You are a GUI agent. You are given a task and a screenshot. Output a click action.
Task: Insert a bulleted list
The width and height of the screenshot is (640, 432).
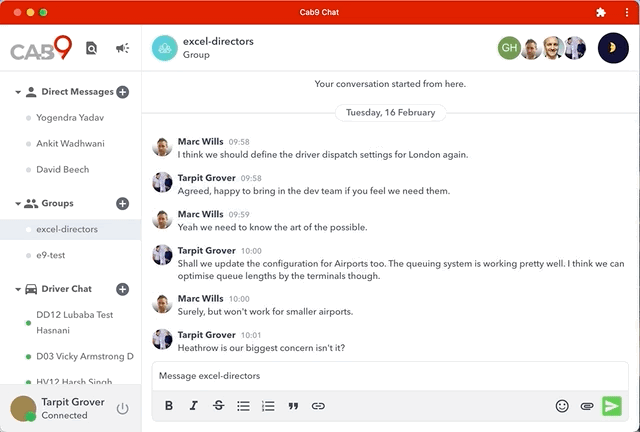(243, 405)
